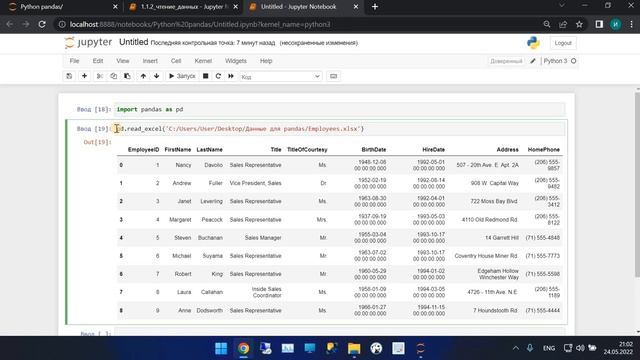This screenshot has width=640, height=360.
Task: Show hidden tray icons chevron
Action: 516,348
